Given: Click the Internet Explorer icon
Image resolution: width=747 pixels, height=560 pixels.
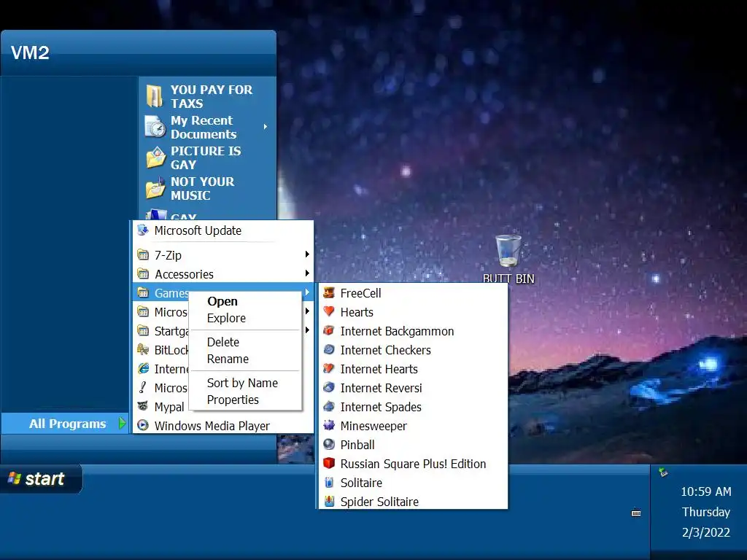Looking at the screenshot, I should click(x=143, y=369).
